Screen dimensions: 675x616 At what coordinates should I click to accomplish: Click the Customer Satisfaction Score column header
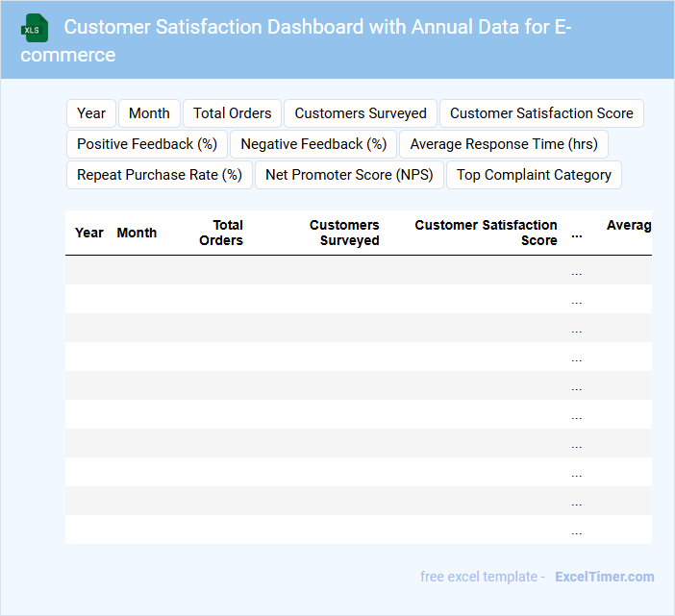pyautogui.click(x=487, y=233)
